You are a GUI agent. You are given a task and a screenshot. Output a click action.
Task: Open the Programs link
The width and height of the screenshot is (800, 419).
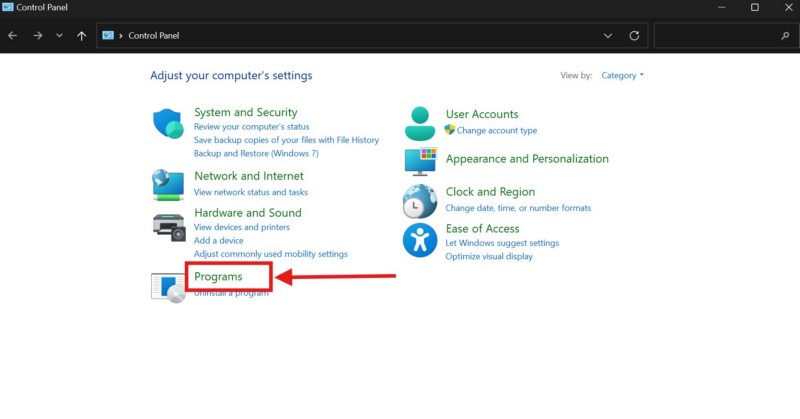coord(218,276)
